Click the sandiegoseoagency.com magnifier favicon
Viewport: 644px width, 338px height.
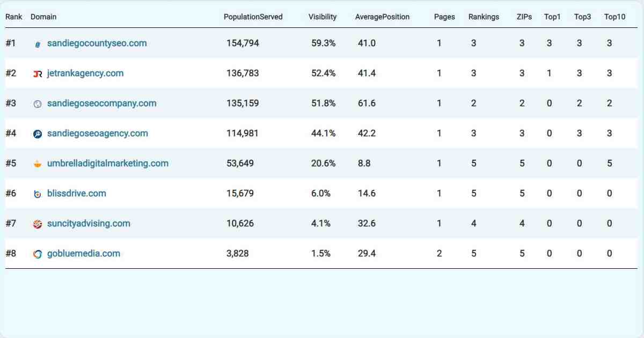pyautogui.click(x=38, y=134)
